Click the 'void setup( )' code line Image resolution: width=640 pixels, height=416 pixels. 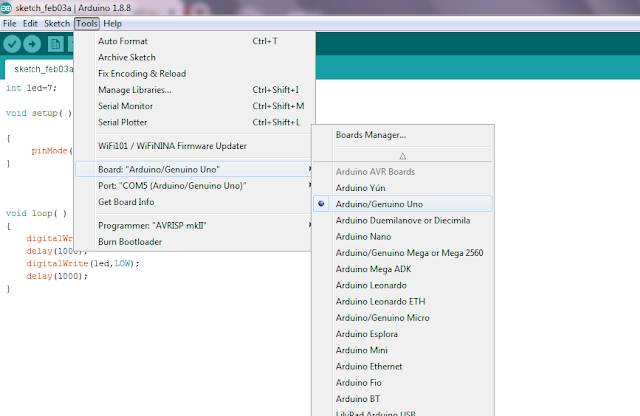tap(38, 113)
